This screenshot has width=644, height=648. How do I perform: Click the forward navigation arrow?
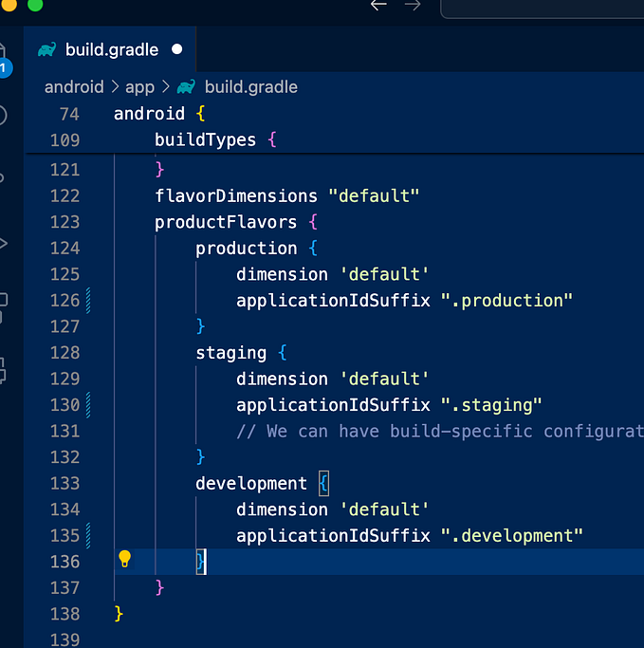413,5
